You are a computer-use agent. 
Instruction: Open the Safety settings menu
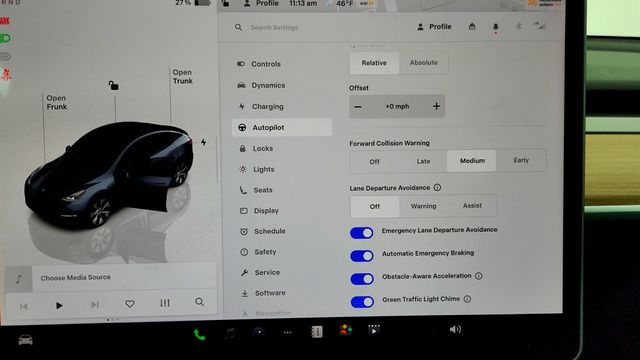tap(258, 252)
